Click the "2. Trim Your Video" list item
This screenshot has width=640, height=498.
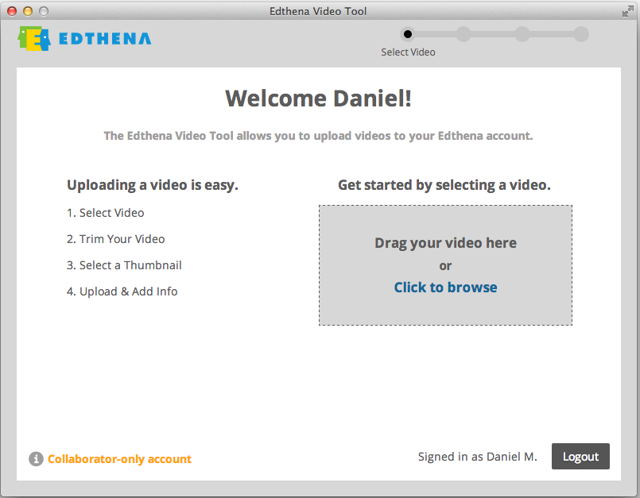116,239
